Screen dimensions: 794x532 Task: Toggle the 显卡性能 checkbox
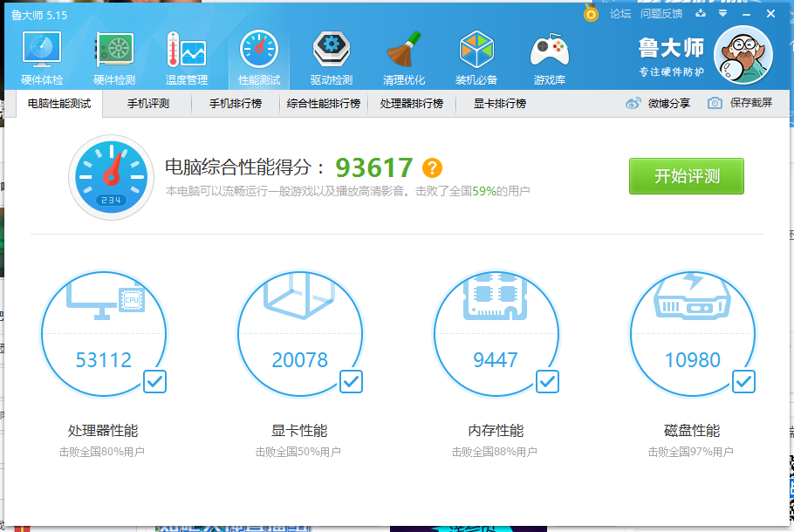351,382
